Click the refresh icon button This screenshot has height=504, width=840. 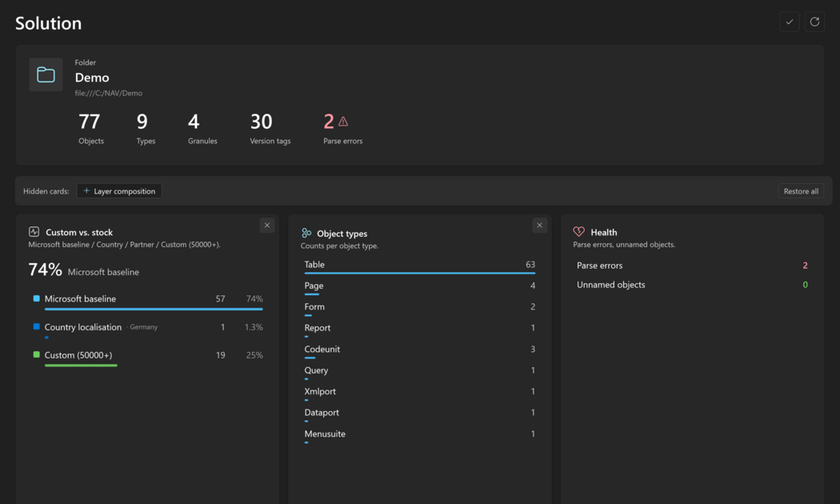click(x=814, y=22)
